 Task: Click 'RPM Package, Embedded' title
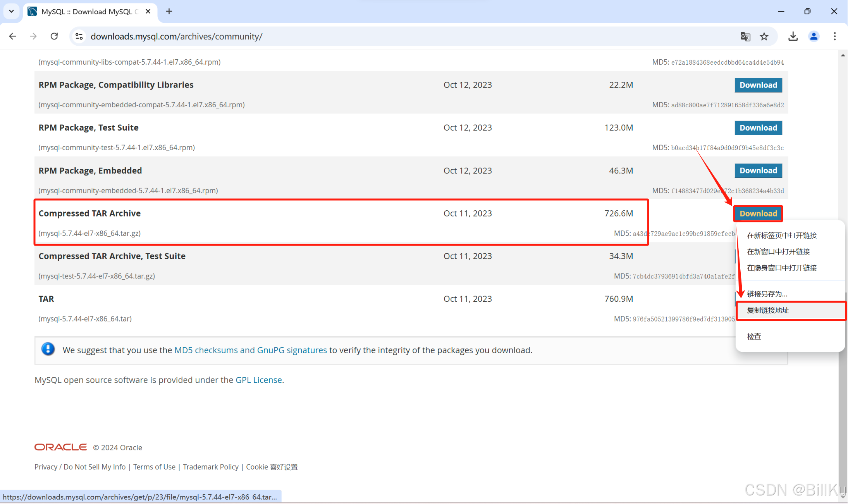coord(90,171)
